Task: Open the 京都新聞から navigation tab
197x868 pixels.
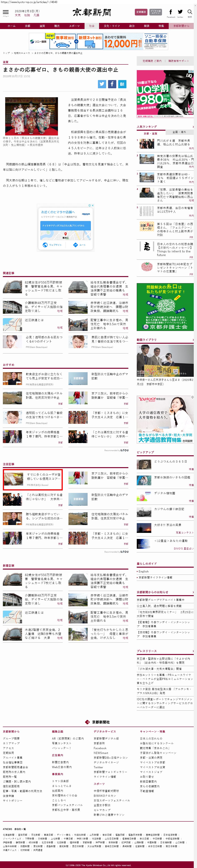Action: point(182,26)
